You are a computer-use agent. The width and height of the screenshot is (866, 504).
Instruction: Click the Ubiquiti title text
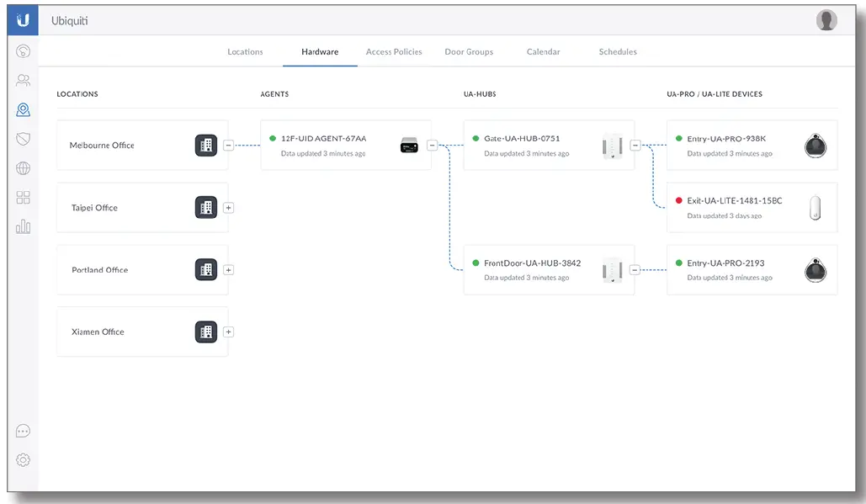click(x=70, y=21)
